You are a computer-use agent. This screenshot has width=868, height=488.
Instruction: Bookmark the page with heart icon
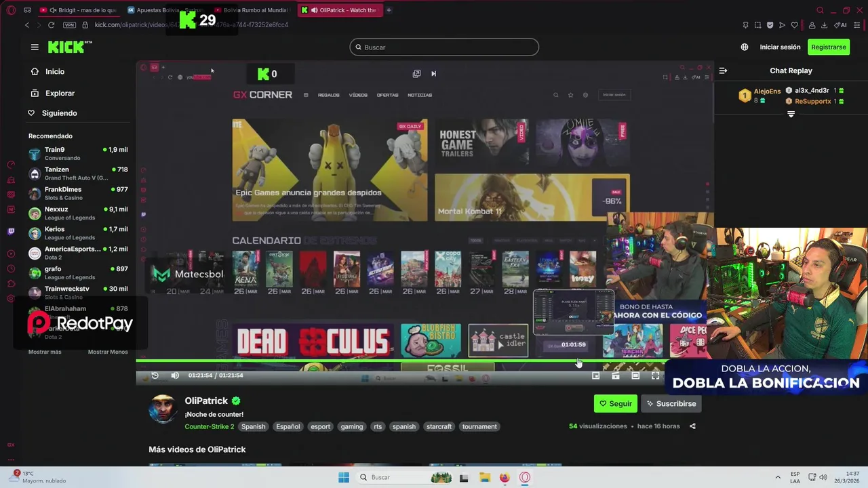[x=795, y=25]
